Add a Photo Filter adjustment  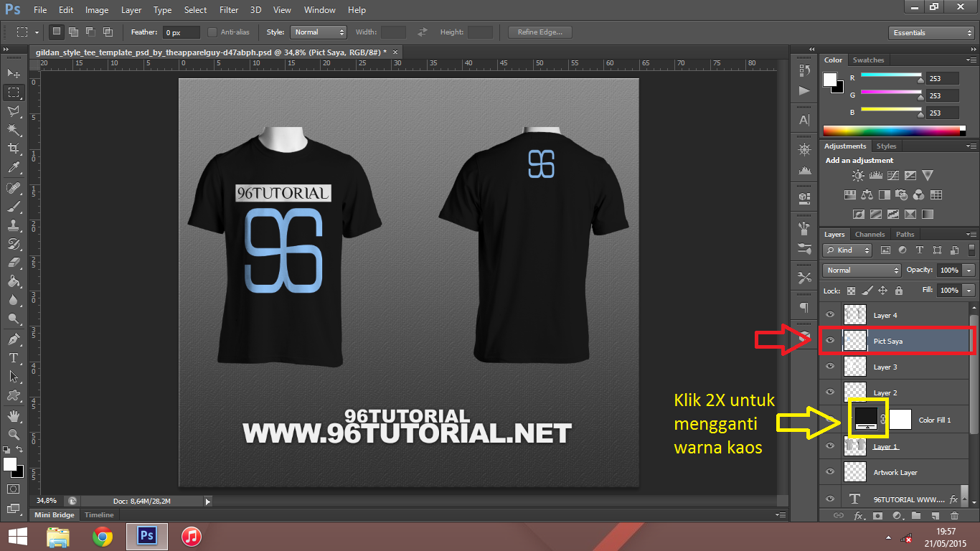coord(902,194)
